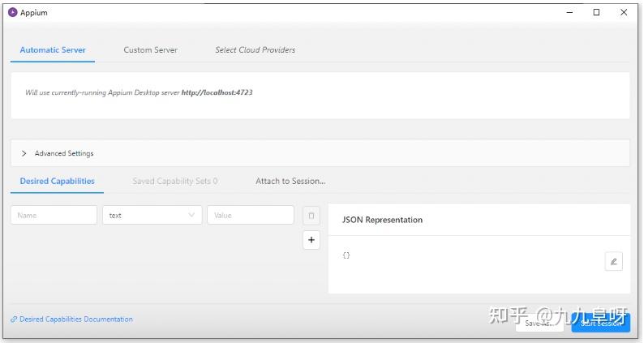Click the link icon beside Capabilities Documentation
The width and height of the screenshot is (644, 343).
point(14,319)
